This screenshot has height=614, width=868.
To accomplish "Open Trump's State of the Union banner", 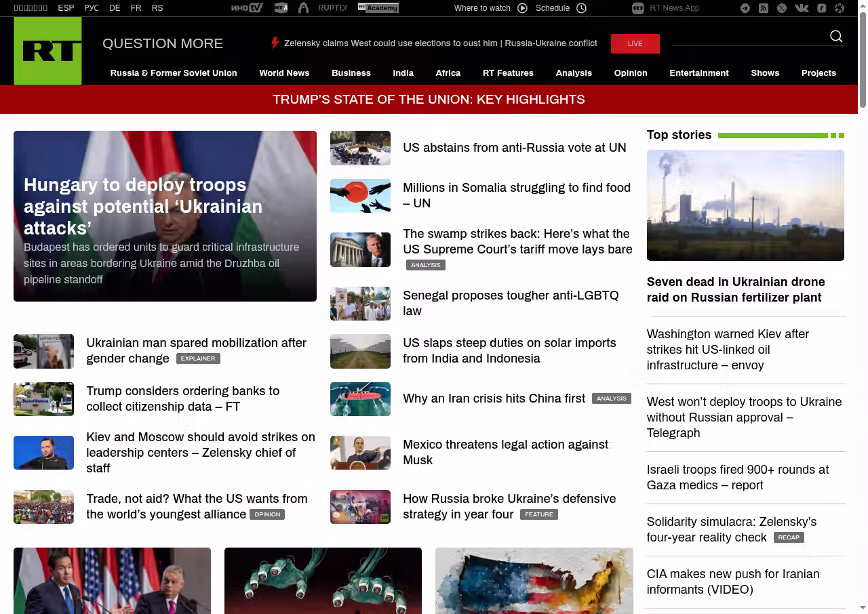I will (x=429, y=100).
